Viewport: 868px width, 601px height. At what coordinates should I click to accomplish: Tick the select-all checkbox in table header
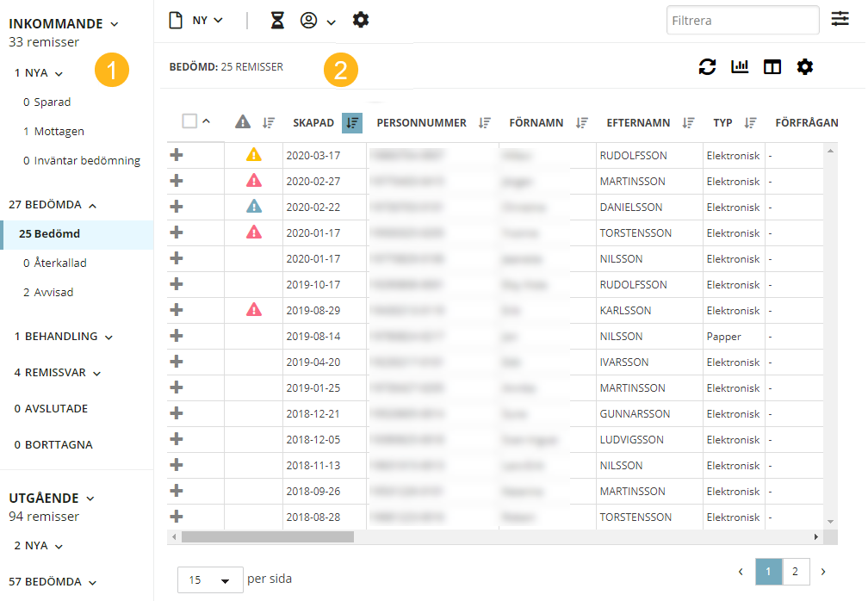point(189,121)
